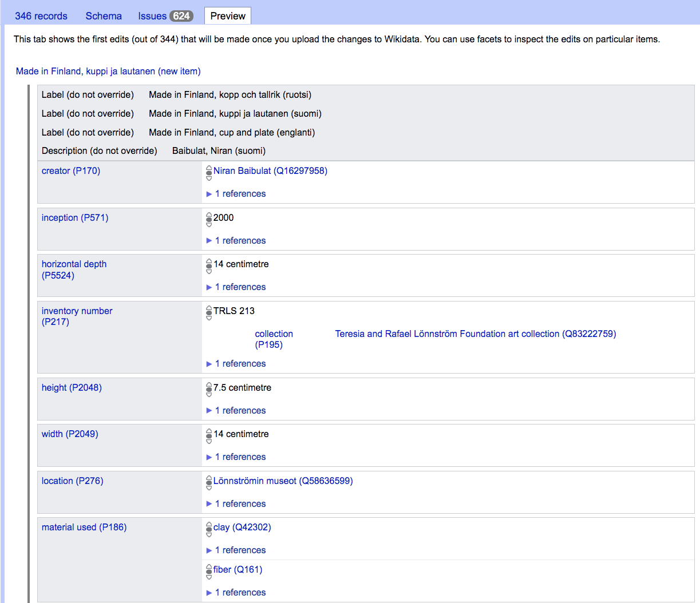Select the Preview tab

[228, 16]
